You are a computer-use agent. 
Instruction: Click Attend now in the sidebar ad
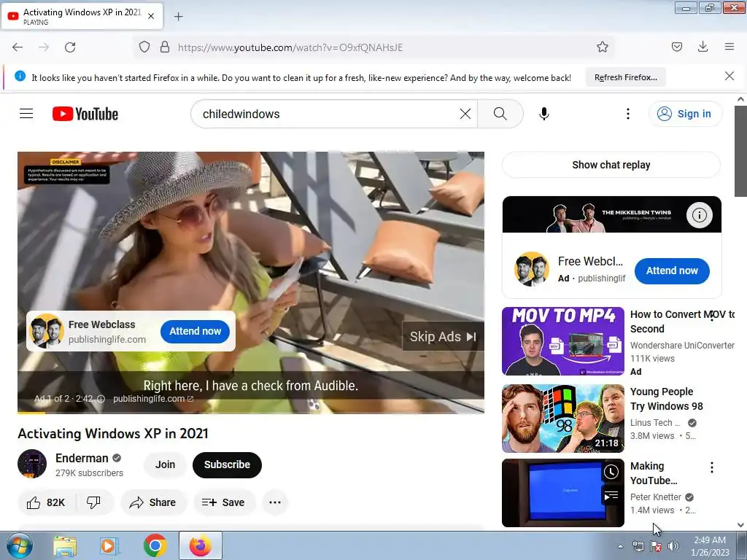pos(672,271)
